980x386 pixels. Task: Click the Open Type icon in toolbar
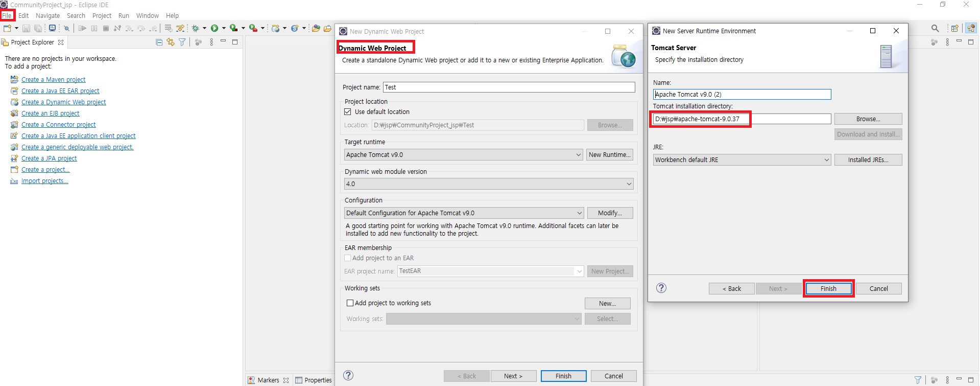pos(316,28)
